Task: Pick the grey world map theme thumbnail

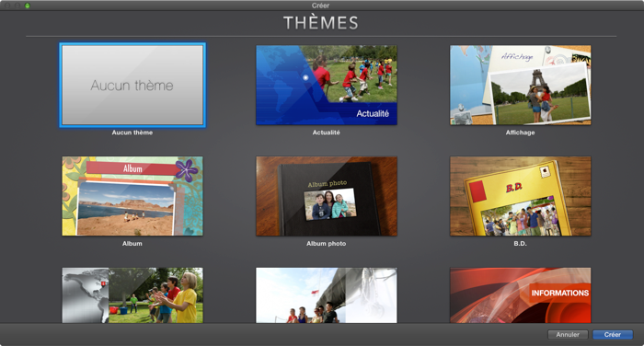Action: (132, 295)
